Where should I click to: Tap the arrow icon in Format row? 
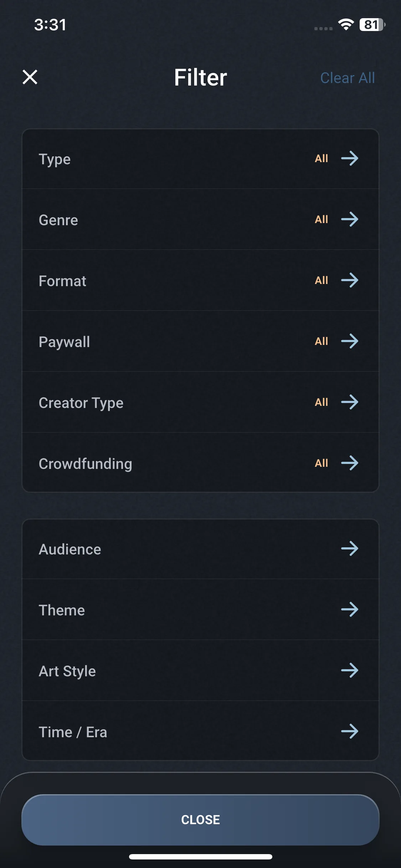click(x=349, y=280)
